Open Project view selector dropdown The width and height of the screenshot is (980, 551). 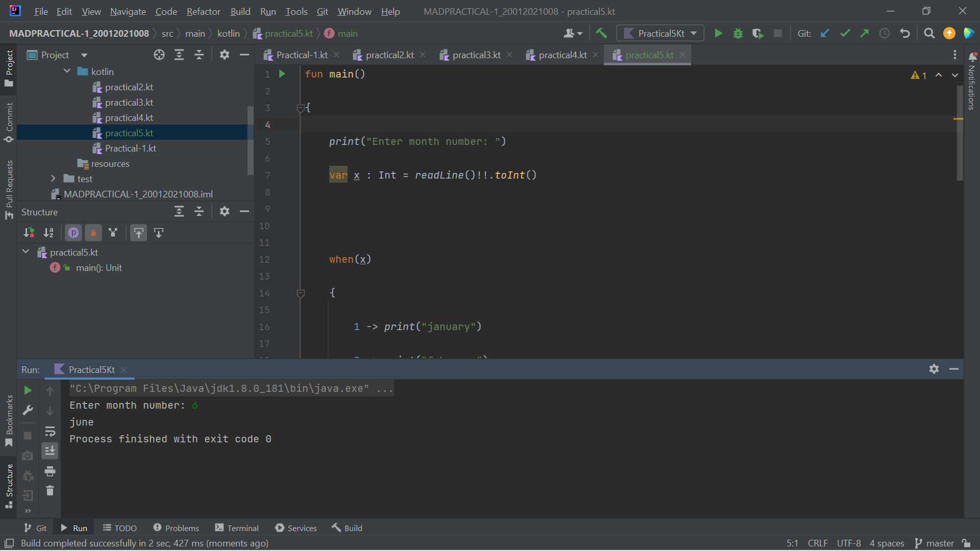(84, 55)
